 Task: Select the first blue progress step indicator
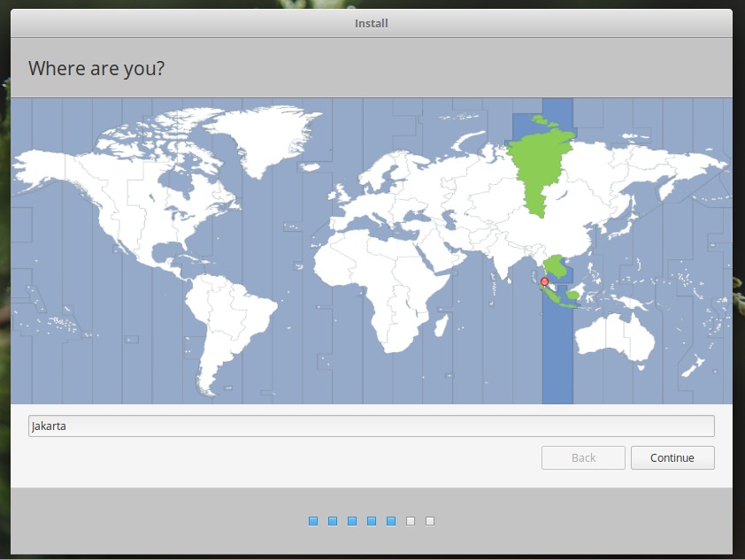pyautogui.click(x=313, y=521)
